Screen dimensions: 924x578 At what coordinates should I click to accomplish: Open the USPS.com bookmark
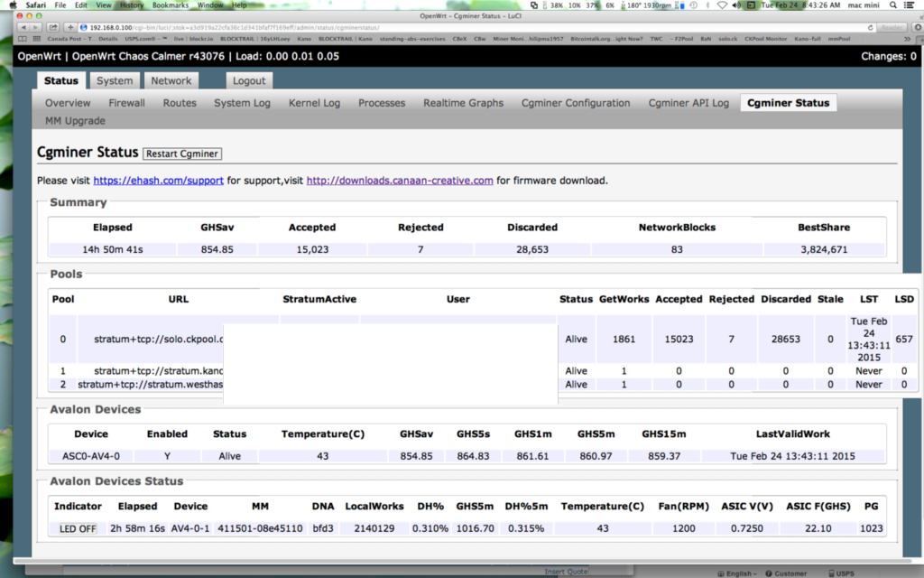pos(145,39)
